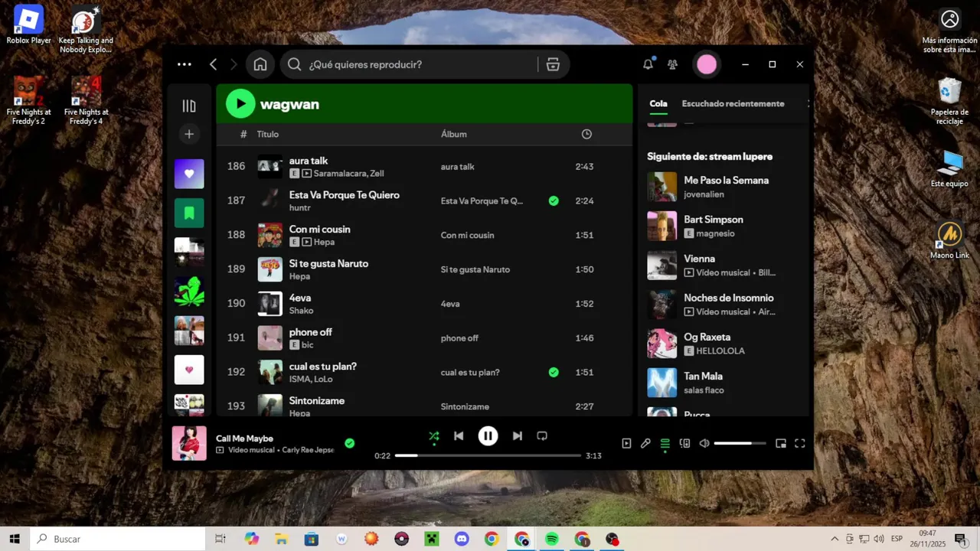Switch to Cola tab
The width and height of the screenshot is (980, 551).
click(658, 103)
